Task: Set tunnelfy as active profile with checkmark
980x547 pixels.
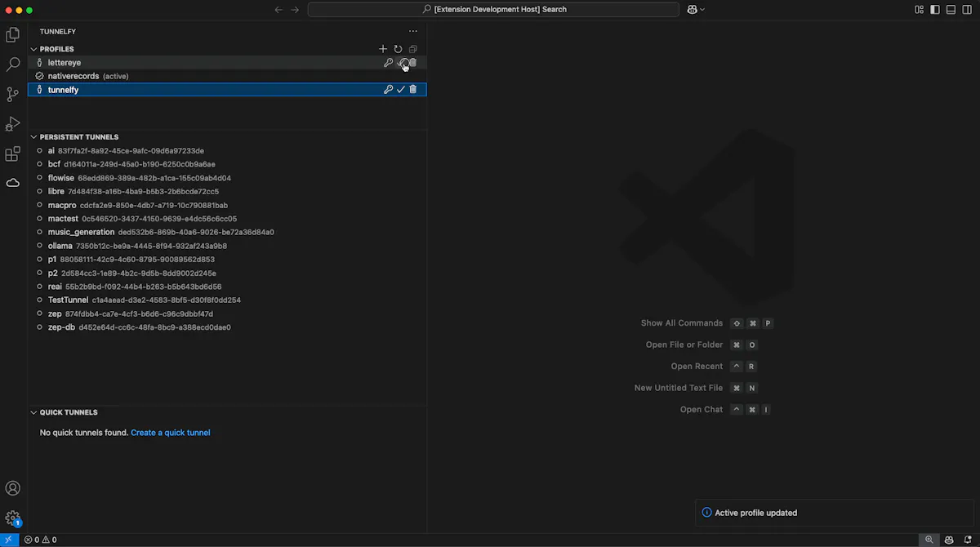Action: (401, 90)
